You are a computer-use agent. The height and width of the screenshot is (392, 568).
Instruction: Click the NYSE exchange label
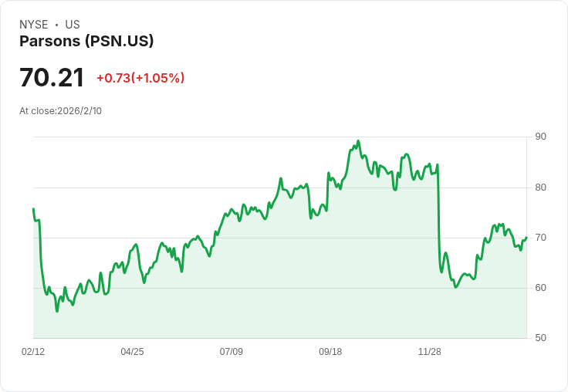point(34,25)
